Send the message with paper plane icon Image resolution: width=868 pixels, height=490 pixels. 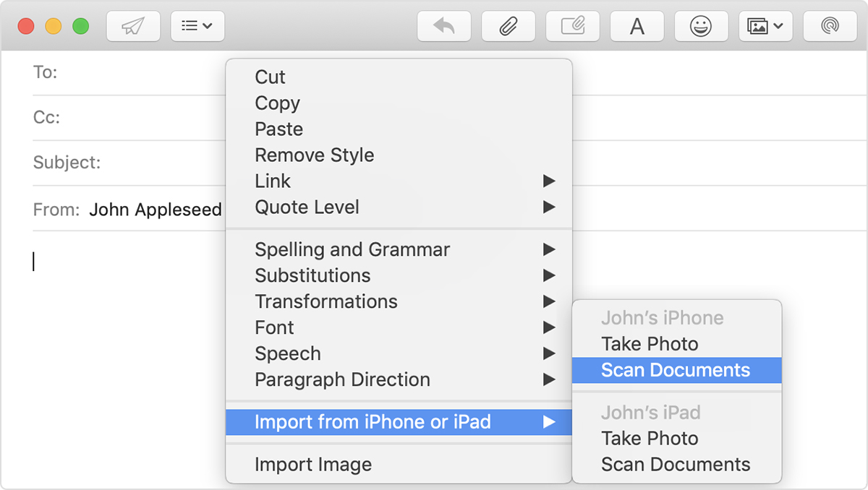pyautogui.click(x=133, y=26)
